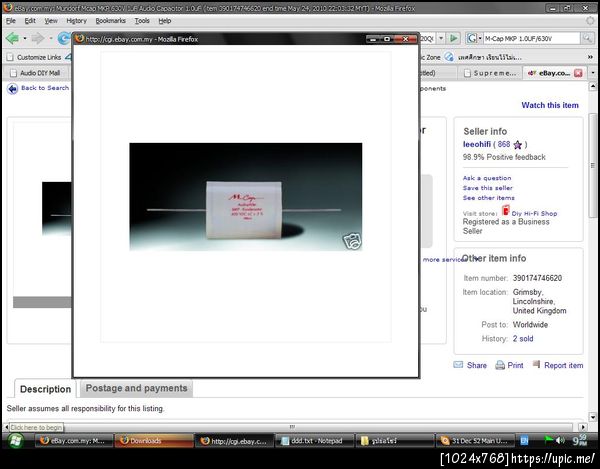Click the Watch this item link
This screenshot has height=469, width=600.
tap(550, 105)
